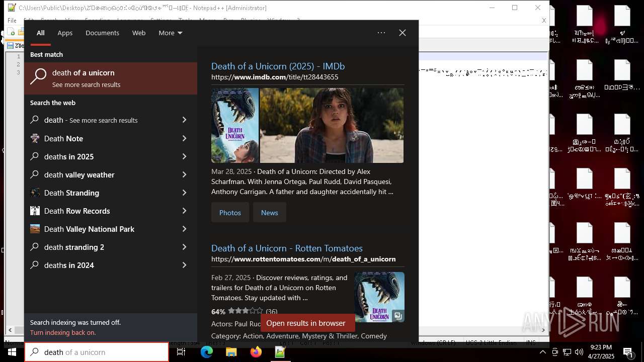Open Task View on the taskbar

[181, 352]
